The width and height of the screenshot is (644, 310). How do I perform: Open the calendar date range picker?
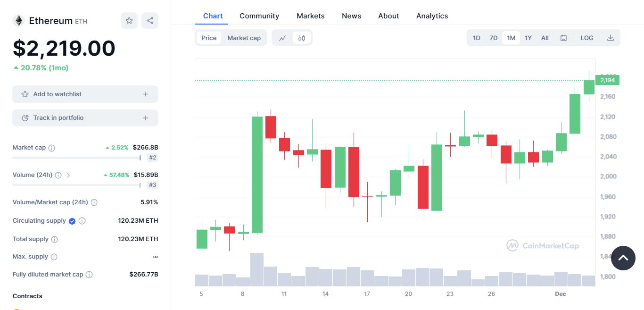(563, 38)
